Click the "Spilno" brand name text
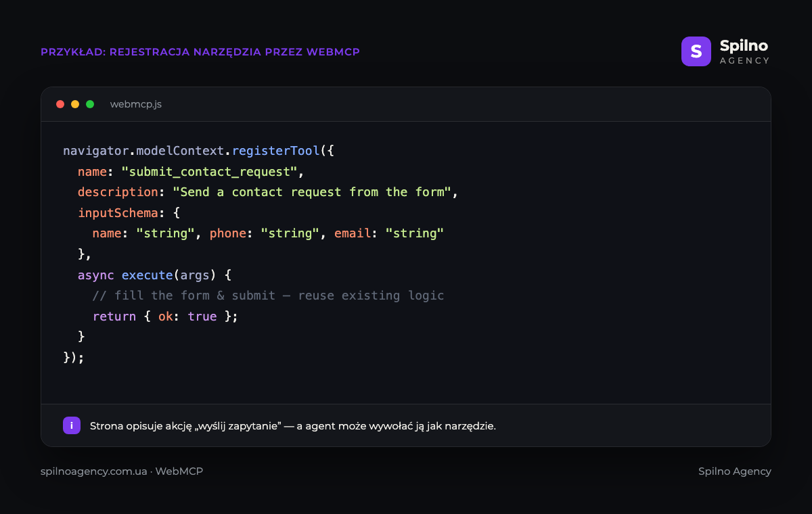The image size is (812, 514). tap(744, 46)
